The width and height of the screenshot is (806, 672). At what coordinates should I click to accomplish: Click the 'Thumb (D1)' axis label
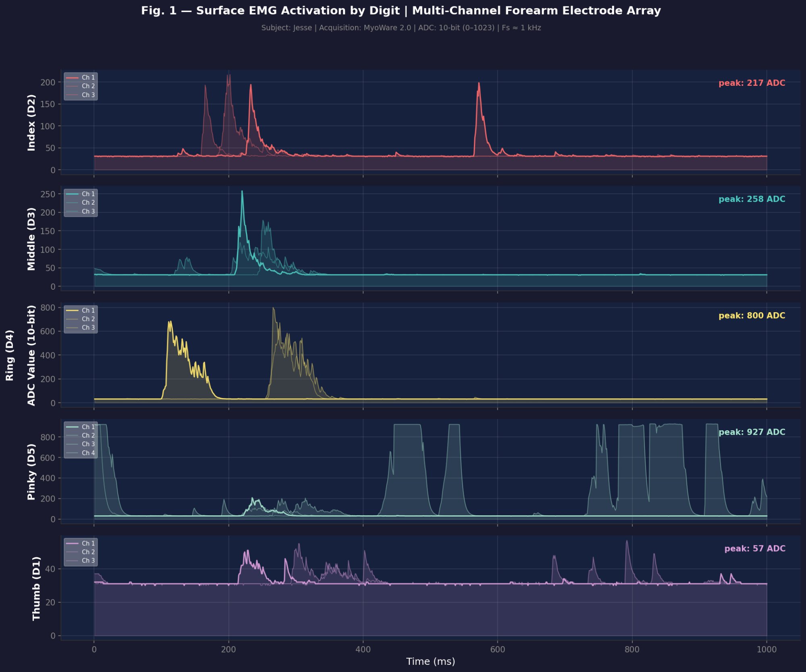36,588
